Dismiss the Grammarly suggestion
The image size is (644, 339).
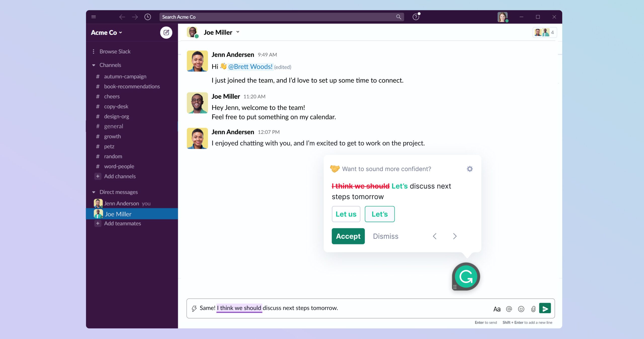386,236
